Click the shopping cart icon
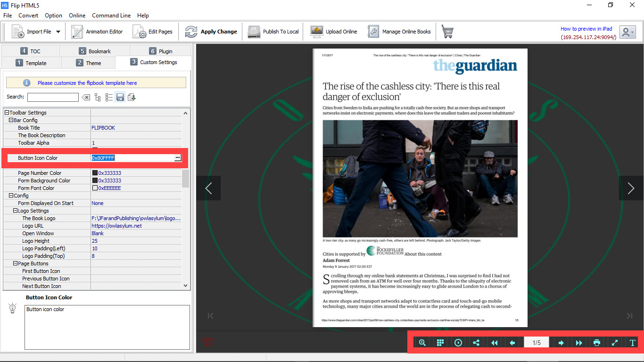The image size is (644, 362). tap(447, 32)
